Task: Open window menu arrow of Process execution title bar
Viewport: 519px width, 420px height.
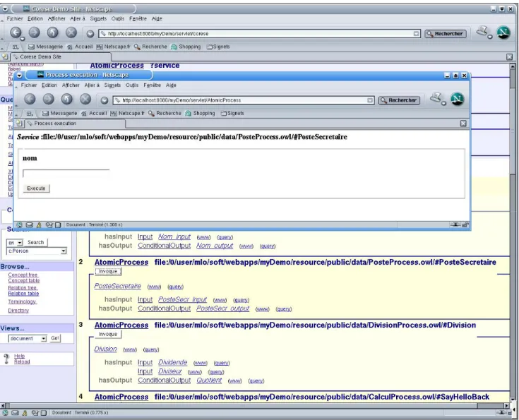Action: tap(20, 76)
